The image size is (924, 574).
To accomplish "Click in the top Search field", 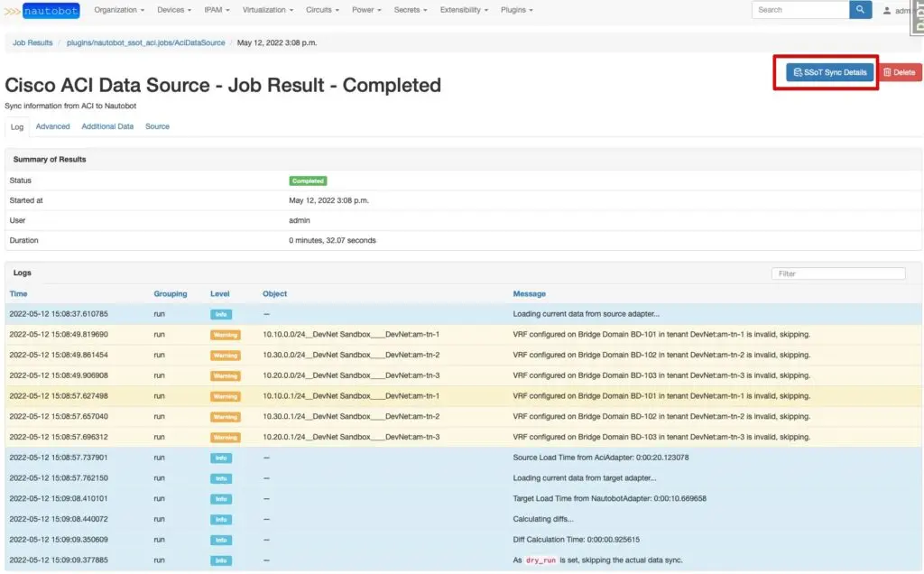I will point(800,9).
